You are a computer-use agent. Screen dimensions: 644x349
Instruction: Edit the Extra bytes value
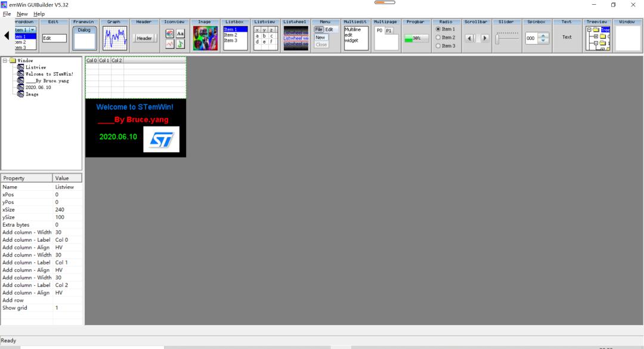tap(68, 225)
